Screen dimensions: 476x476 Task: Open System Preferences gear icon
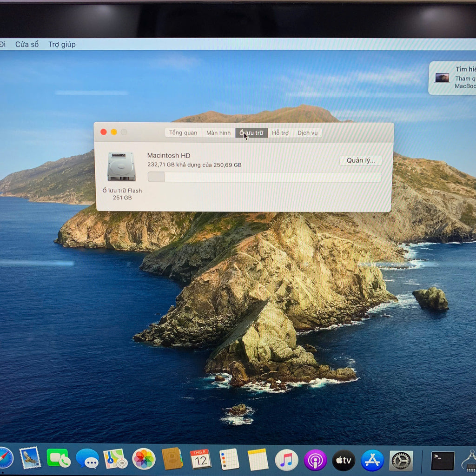pos(401,461)
